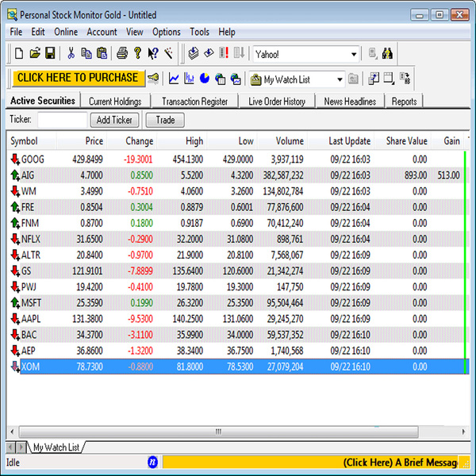
Task: Click the scrollbar right arrow
Action: click(463, 432)
